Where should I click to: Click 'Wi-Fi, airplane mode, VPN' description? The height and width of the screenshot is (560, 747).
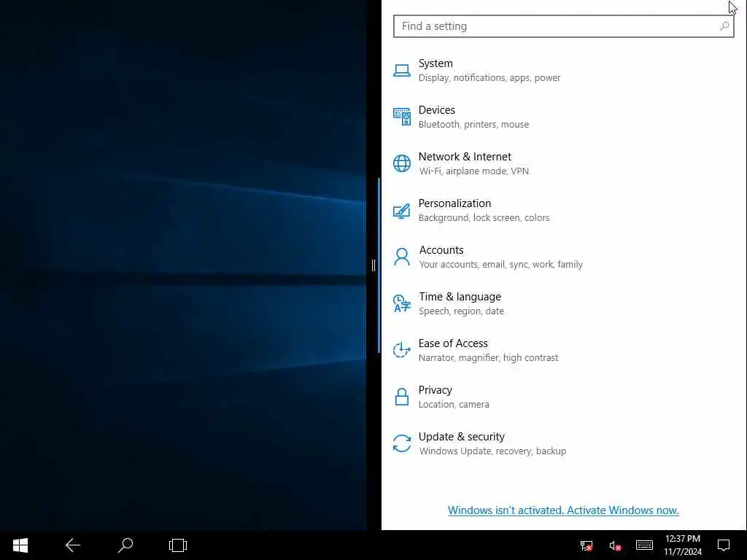(x=474, y=171)
